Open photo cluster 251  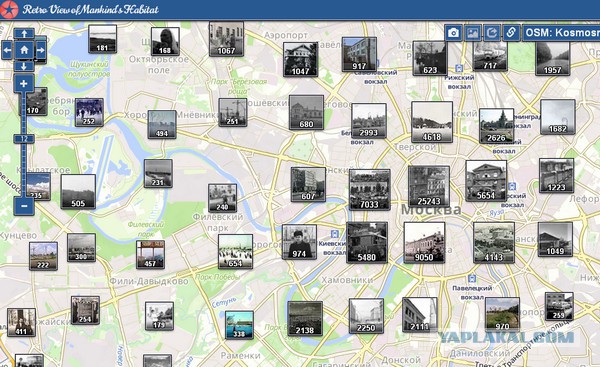(x=233, y=112)
